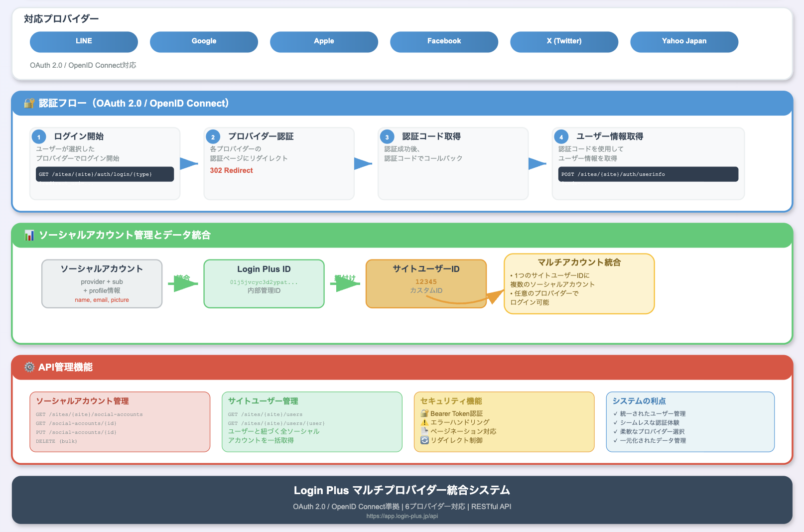Click the page icon next to ページネーション対応
The width and height of the screenshot is (804, 532).
pyautogui.click(x=424, y=431)
